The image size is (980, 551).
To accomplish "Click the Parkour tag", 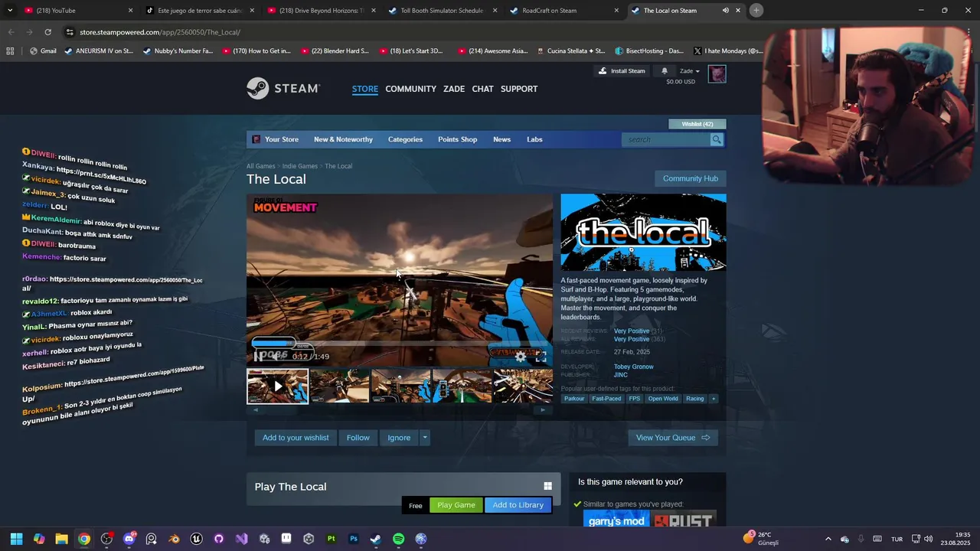I will [x=574, y=399].
